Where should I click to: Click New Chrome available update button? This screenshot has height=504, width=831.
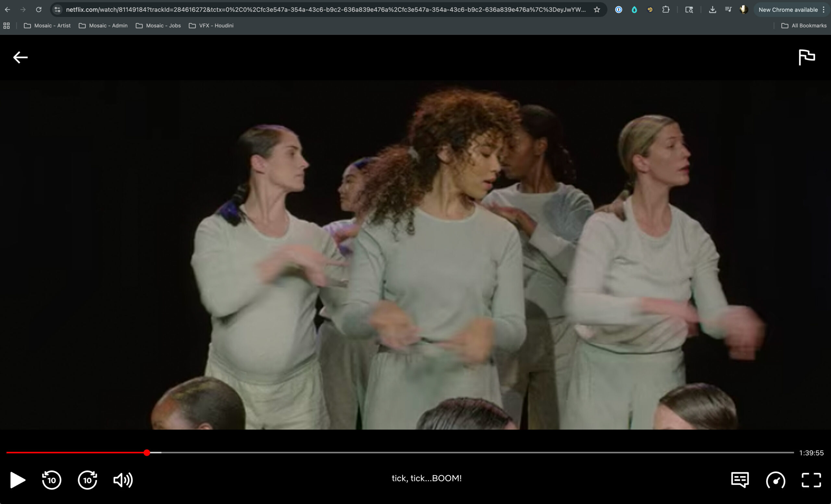[788, 9]
